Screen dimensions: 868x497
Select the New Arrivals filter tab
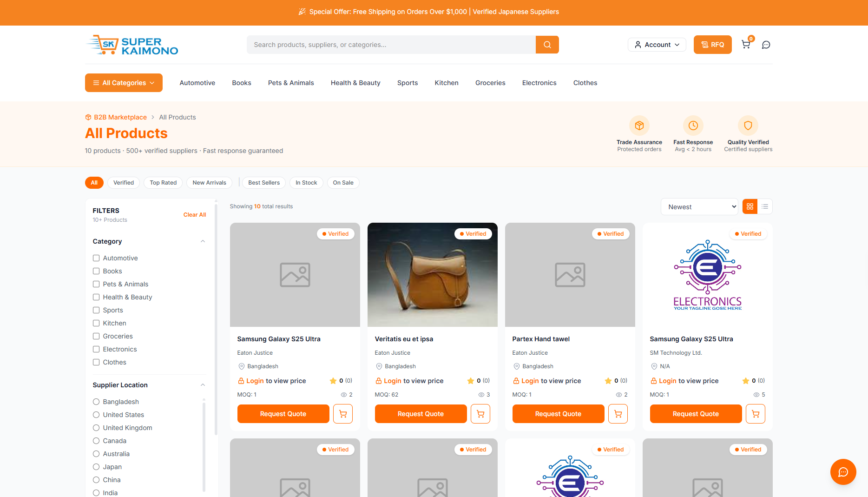(209, 183)
